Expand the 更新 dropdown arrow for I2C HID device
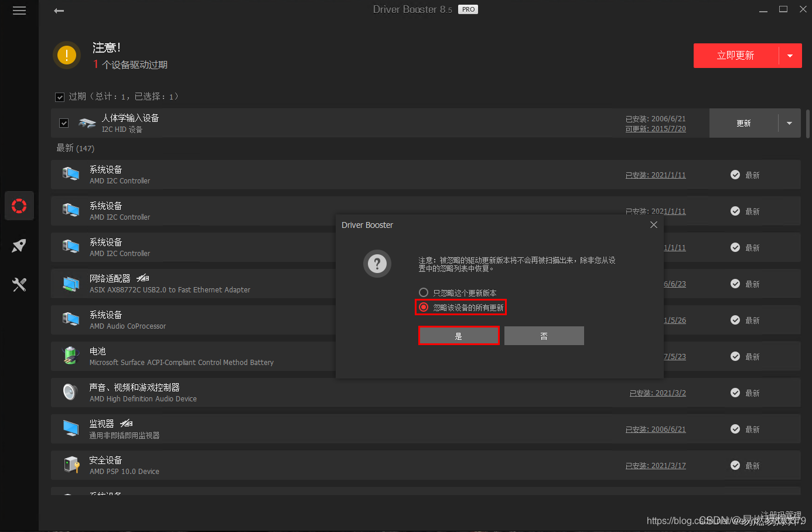This screenshot has height=532, width=812. (789, 123)
